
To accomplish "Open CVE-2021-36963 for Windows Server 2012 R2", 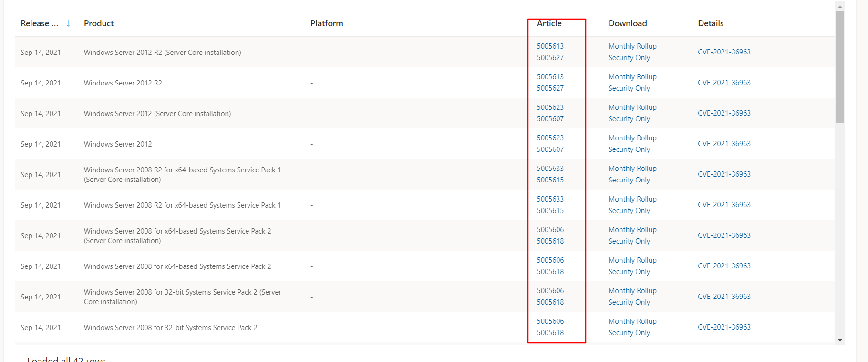I will (x=724, y=83).
